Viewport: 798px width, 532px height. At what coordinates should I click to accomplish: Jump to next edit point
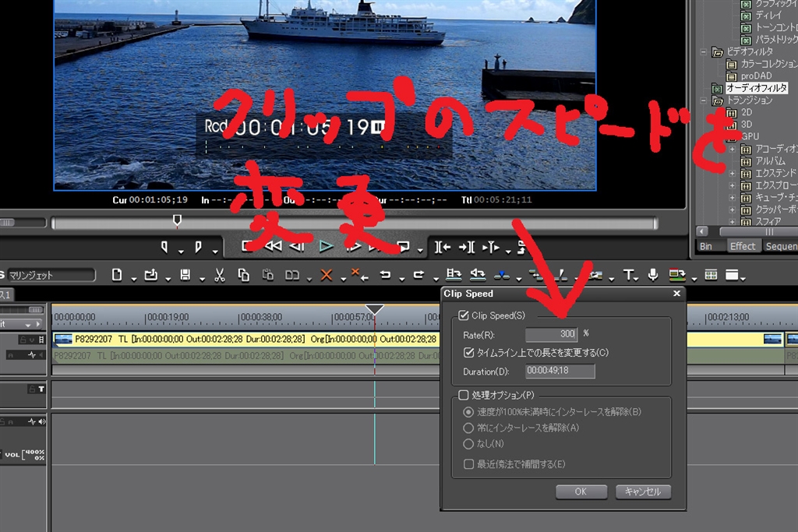click(467, 247)
